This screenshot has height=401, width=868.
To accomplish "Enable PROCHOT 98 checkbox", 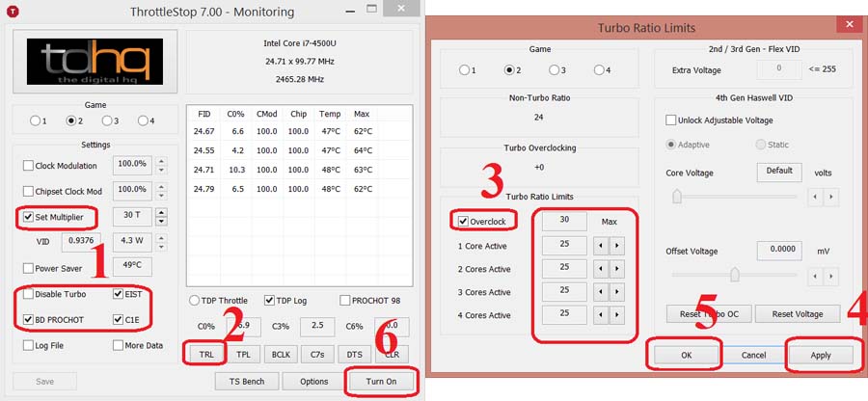I will click(x=345, y=301).
